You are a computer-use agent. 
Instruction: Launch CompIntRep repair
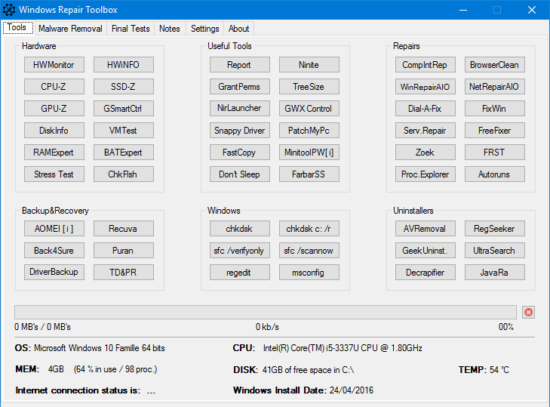425,65
